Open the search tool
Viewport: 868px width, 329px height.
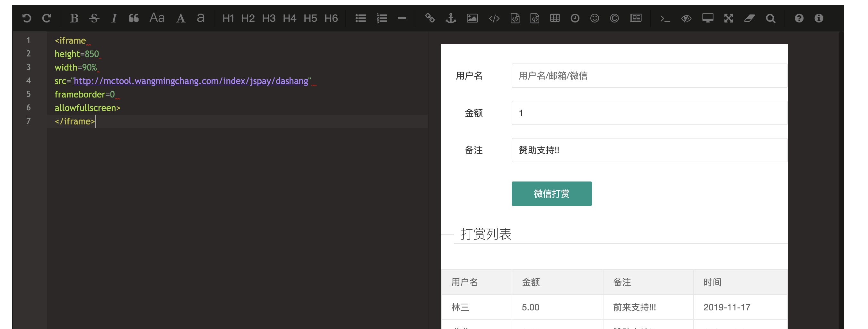[x=770, y=18]
